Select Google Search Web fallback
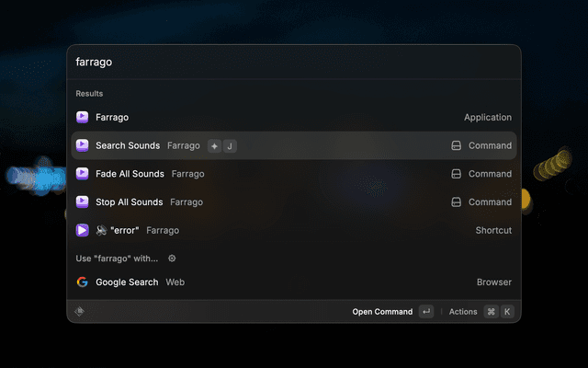Viewport: 588px width, 368px height. tap(294, 282)
